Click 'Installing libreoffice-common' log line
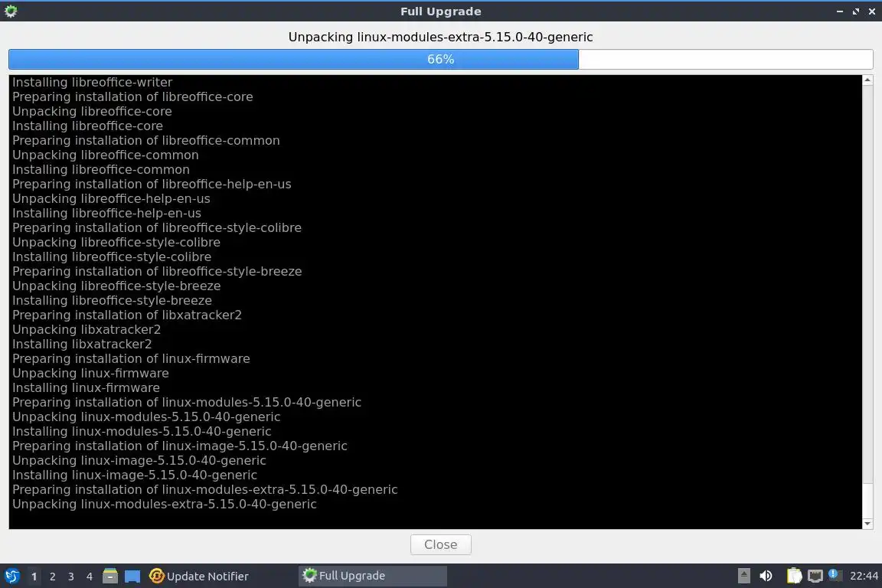This screenshot has width=882, height=588. (x=101, y=170)
